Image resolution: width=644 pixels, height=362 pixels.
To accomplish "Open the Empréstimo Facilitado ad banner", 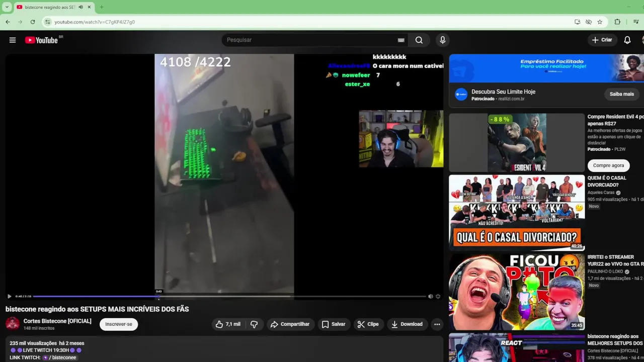I will pos(546,68).
